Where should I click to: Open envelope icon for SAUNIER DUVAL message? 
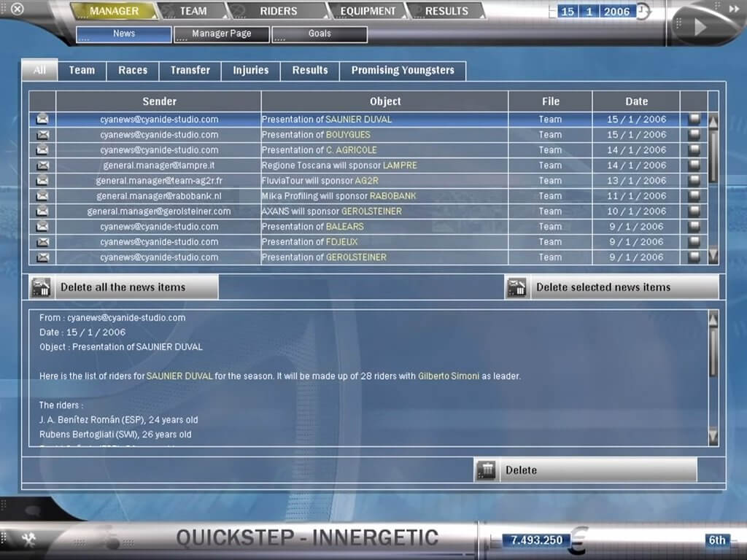pos(42,119)
